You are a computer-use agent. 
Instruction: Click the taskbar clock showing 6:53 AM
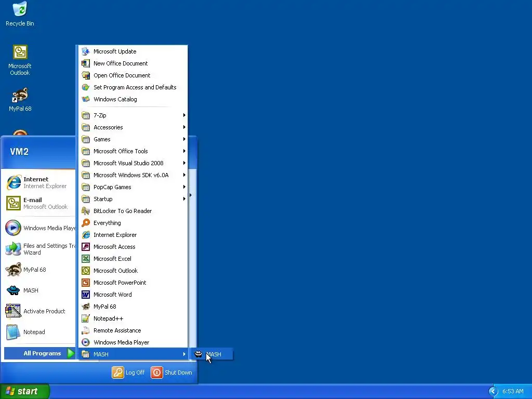(513, 392)
